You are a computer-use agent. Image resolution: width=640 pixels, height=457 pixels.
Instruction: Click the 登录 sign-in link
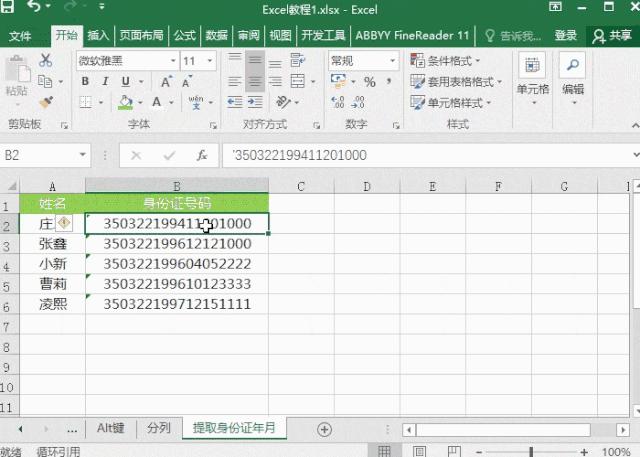[565, 36]
